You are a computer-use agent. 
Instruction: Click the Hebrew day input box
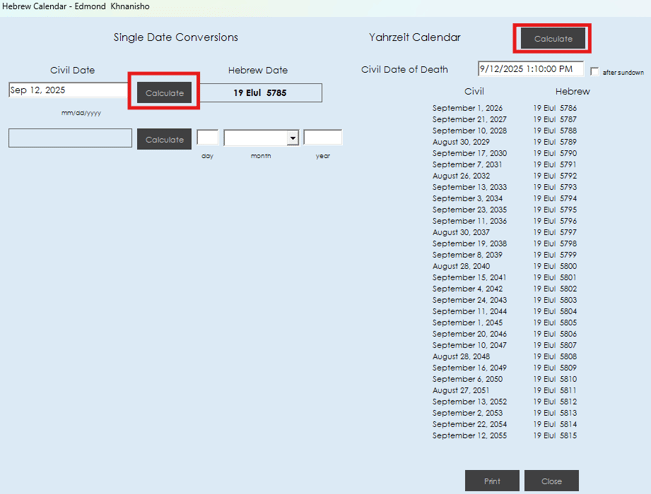[x=207, y=138]
